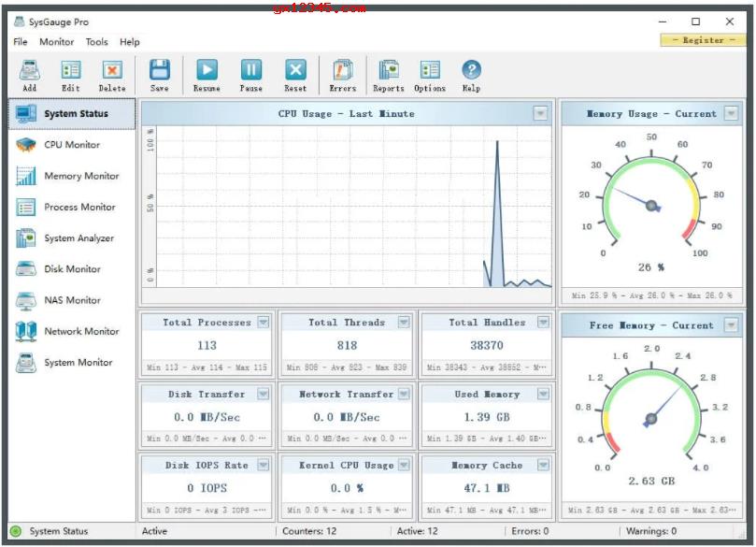Viewport: 756px width, 547px height.
Task: Resume monitoring with the play icon
Action: pyautogui.click(x=207, y=70)
